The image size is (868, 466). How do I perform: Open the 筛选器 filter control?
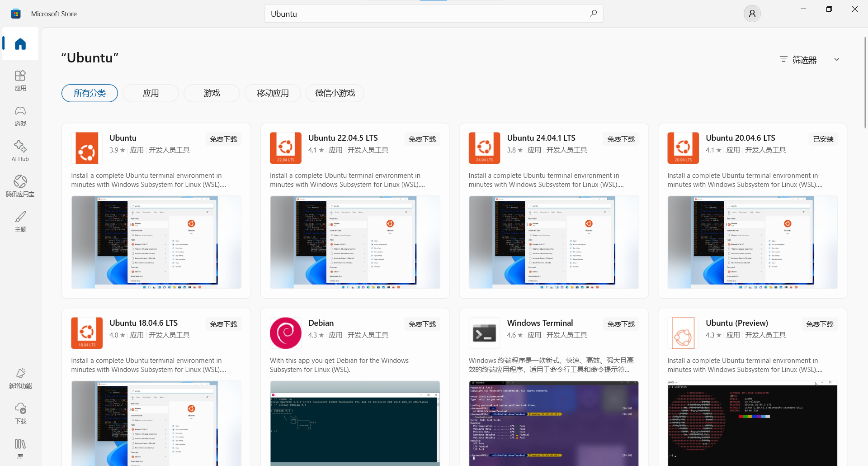[798, 59]
